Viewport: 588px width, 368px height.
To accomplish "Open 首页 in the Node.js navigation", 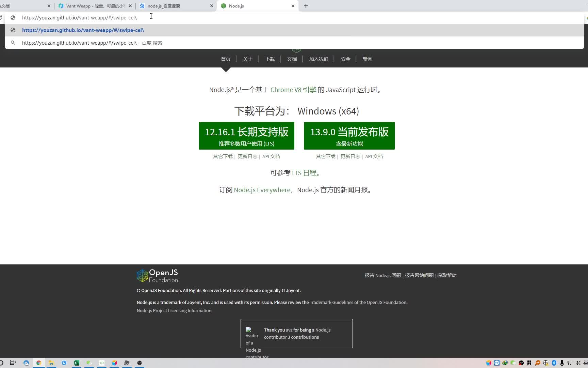I will point(226,59).
